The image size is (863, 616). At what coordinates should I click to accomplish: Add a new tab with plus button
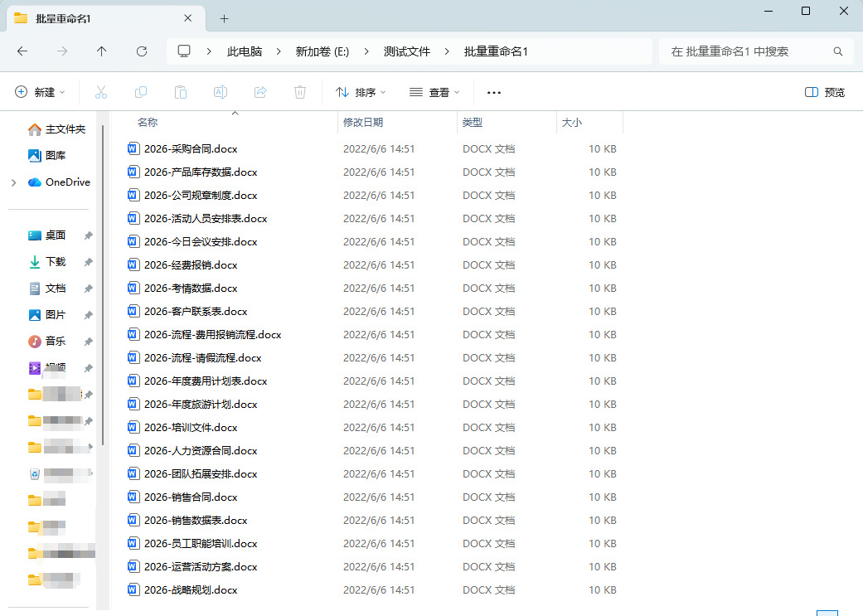coord(224,19)
